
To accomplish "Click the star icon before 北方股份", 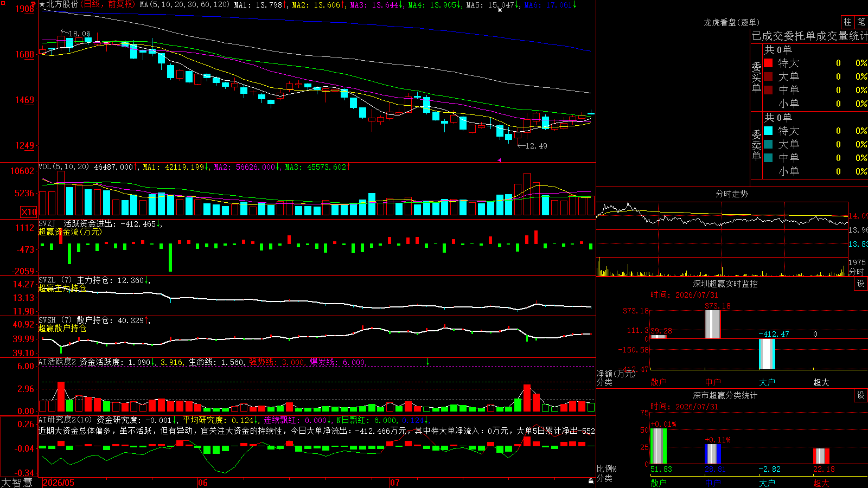I will coord(42,4).
